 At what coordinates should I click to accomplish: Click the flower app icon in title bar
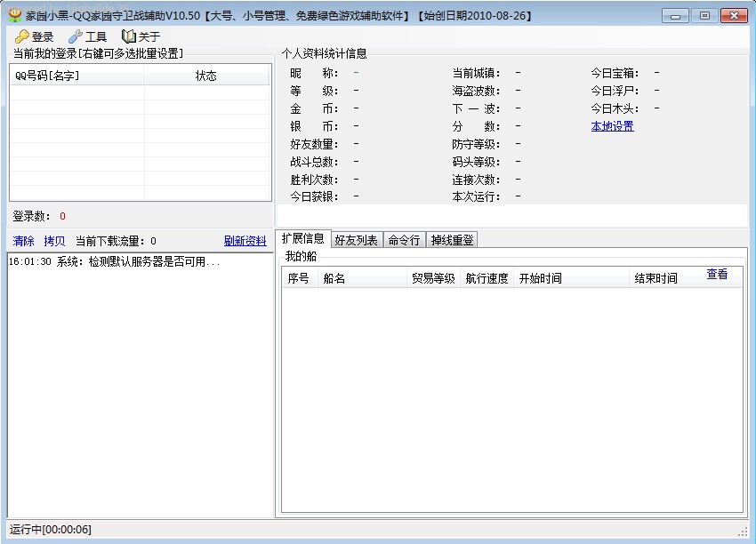[15, 15]
